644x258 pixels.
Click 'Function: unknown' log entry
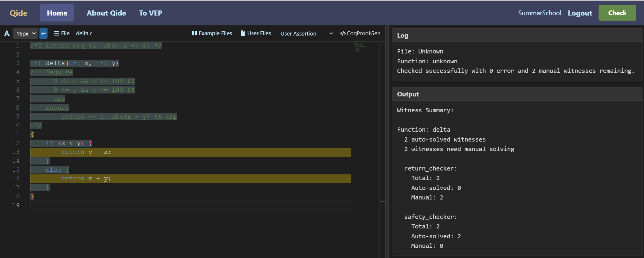(x=427, y=61)
